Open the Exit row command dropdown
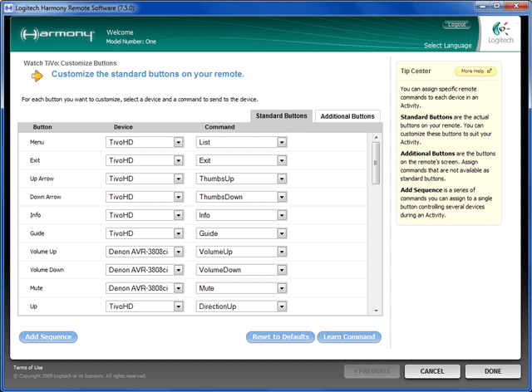Screen dimensions: 532x392 pyautogui.click(x=242, y=160)
